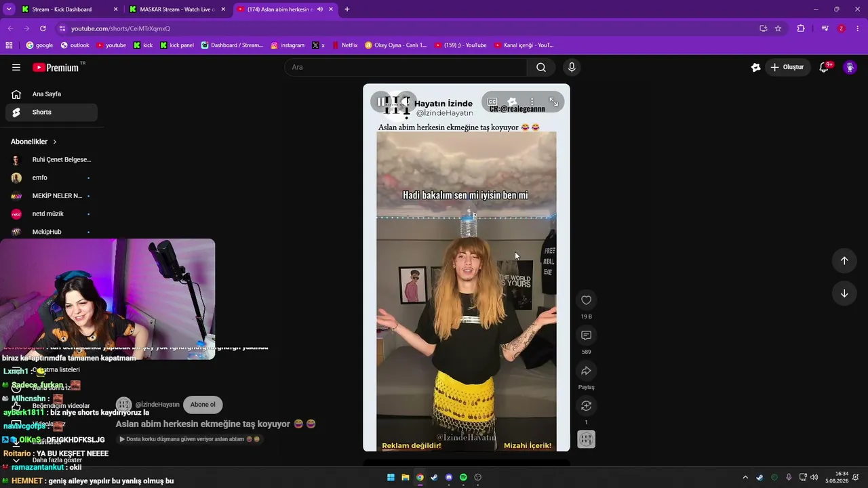Open a new Chrome tab

(347, 9)
